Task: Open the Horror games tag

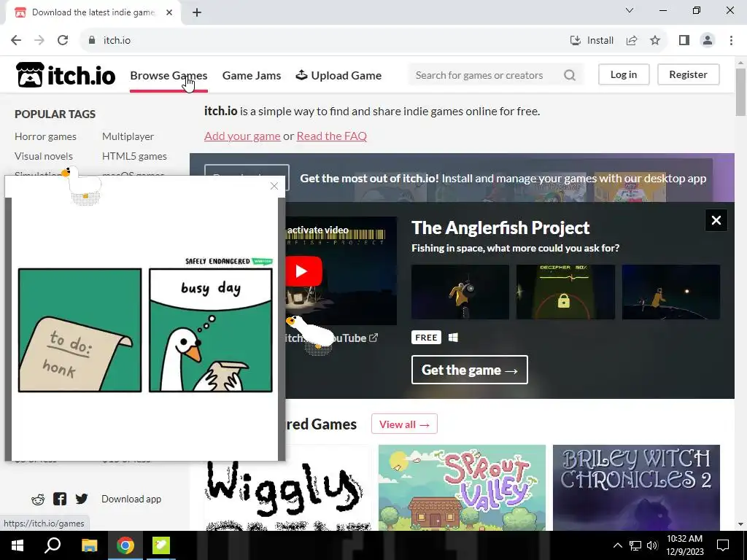Action: tap(45, 136)
